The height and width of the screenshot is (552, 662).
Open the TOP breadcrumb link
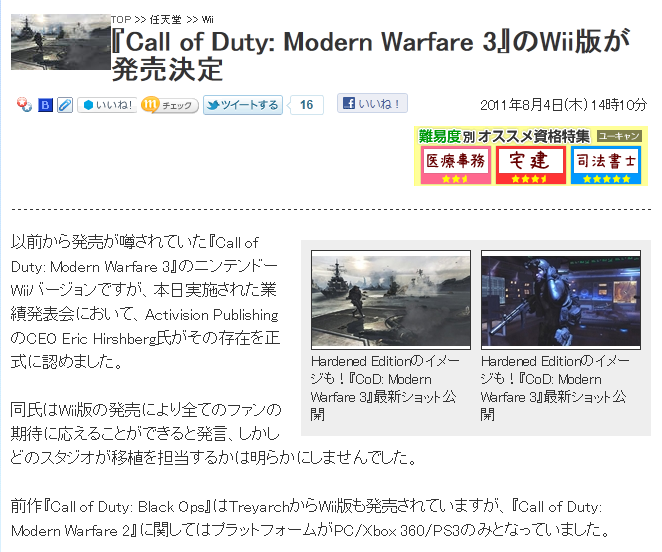(121, 19)
